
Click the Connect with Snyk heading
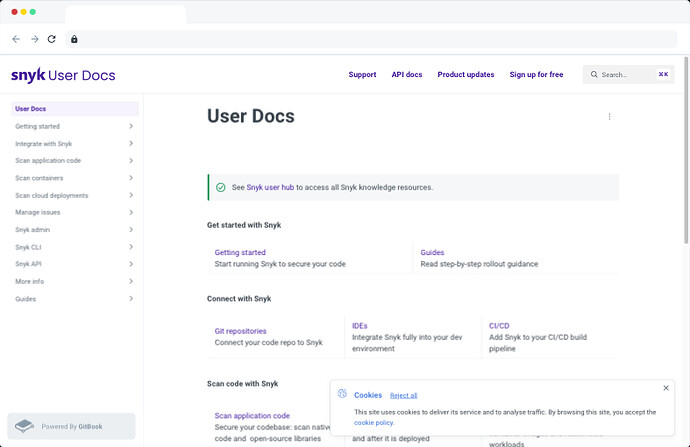pyautogui.click(x=239, y=299)
